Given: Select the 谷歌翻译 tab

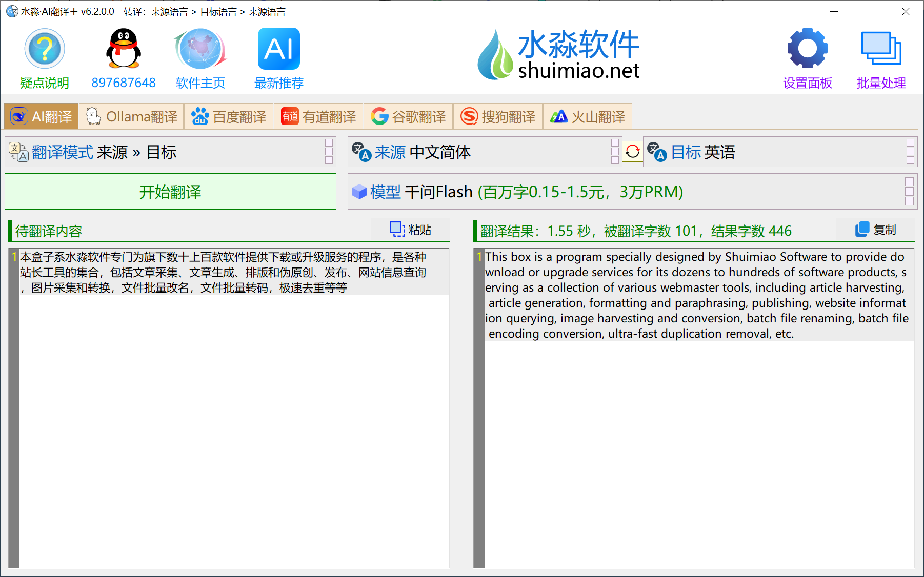Looking at the screenshot, I should (408, 117).
